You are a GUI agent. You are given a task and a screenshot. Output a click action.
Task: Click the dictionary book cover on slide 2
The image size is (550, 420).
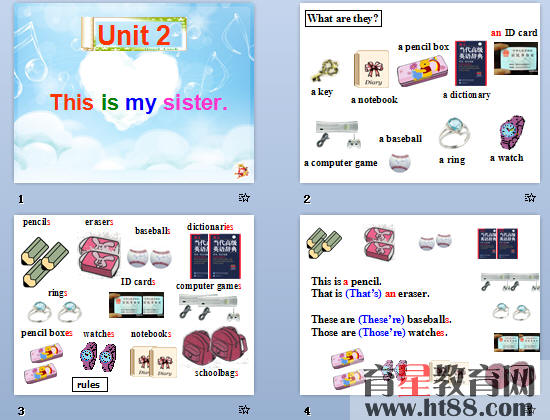click(471, 63)
